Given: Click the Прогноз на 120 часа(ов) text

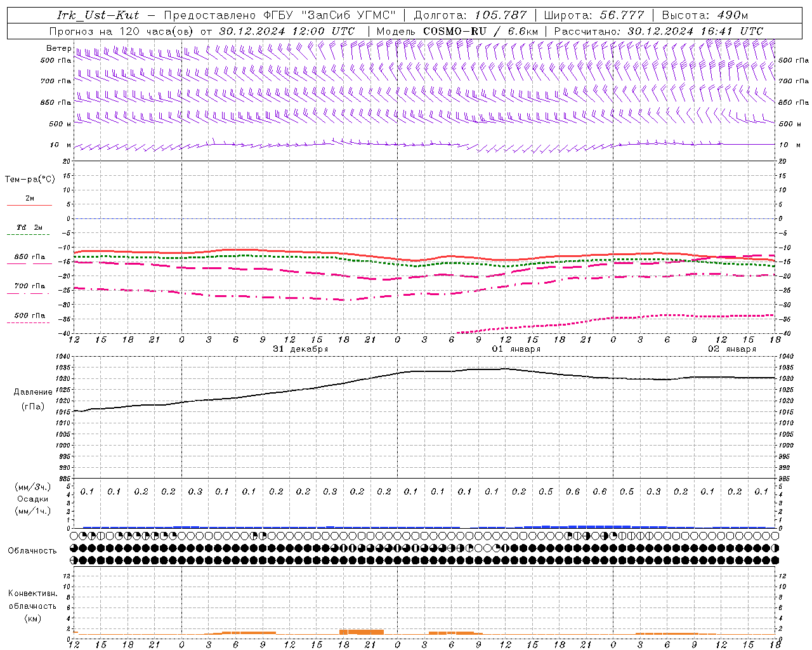Looking at the screenshot, I should click(x=122, y=31).
